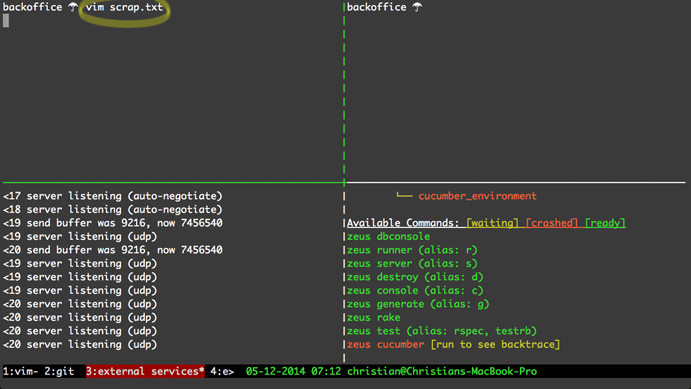Viewport: 691px width, 389px height.
Task: Click the time '07:12' in status bar
Action: point(326,371)
